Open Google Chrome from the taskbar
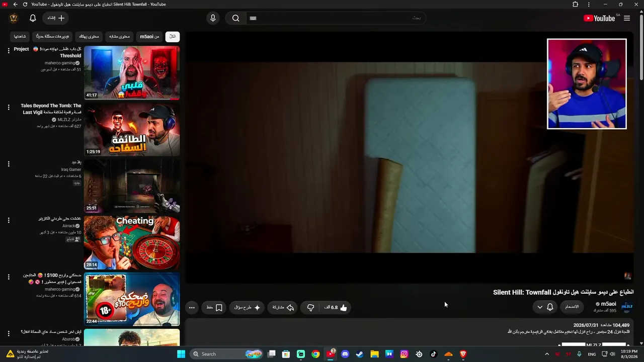Viewport: 644px width, 362px height. (x=315, y=354)
